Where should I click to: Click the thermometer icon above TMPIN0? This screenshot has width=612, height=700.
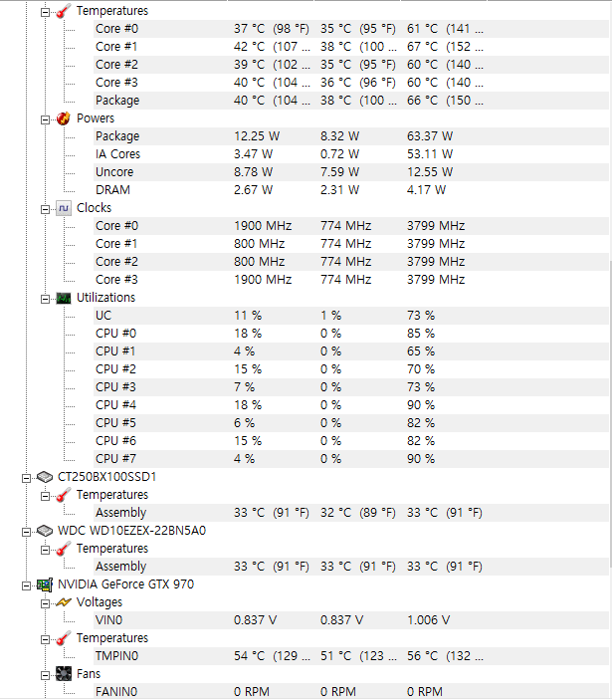coord(63,638)
